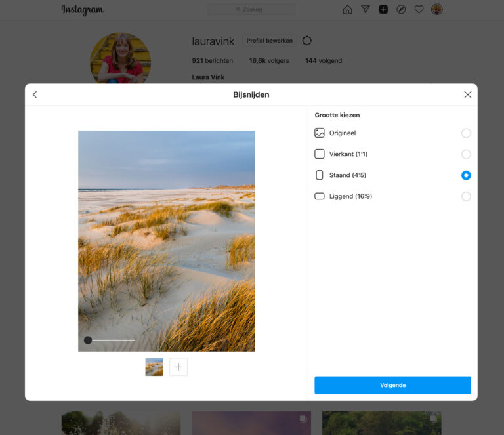The image size is (504, 435).
Task: Click the Grootte kiezen heading
Action: point(337,115)
